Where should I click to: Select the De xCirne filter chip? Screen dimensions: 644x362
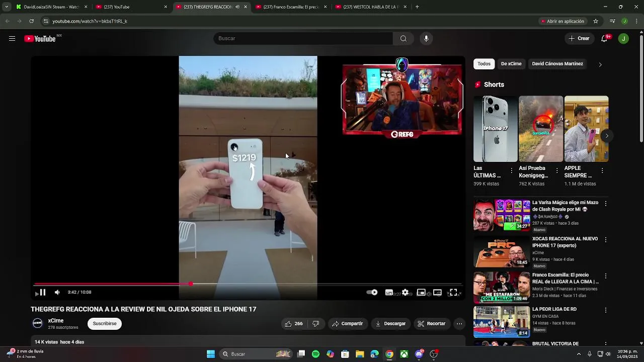(x=511, y=64)
